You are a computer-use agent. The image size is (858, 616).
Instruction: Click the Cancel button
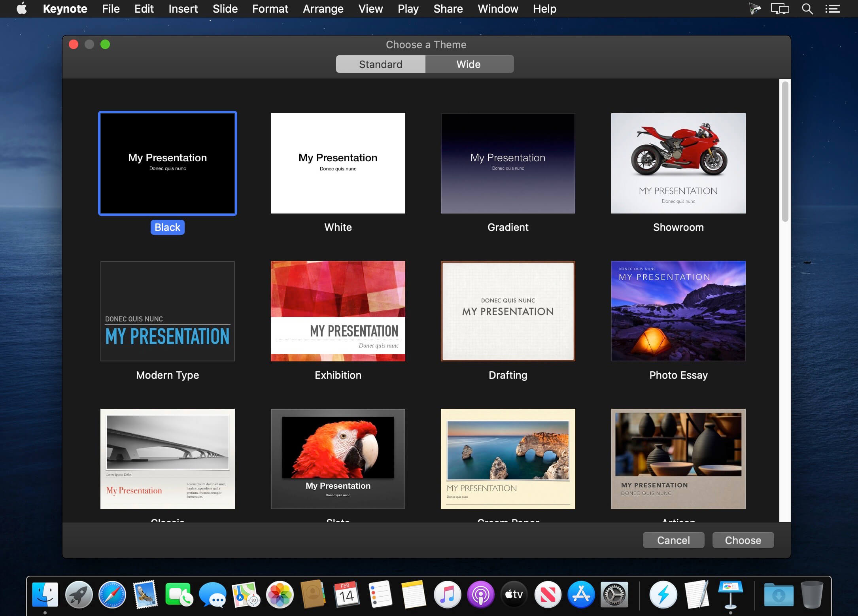coord(673,540)
